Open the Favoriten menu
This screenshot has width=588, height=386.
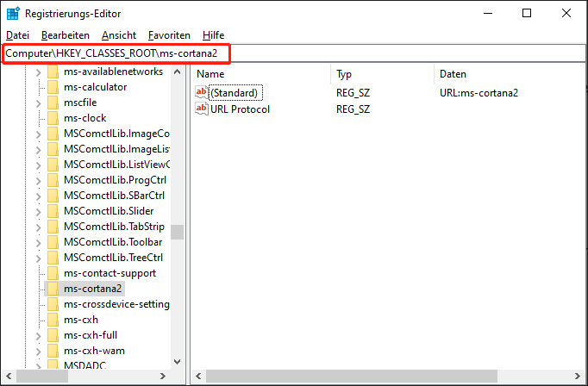(169, 35)
